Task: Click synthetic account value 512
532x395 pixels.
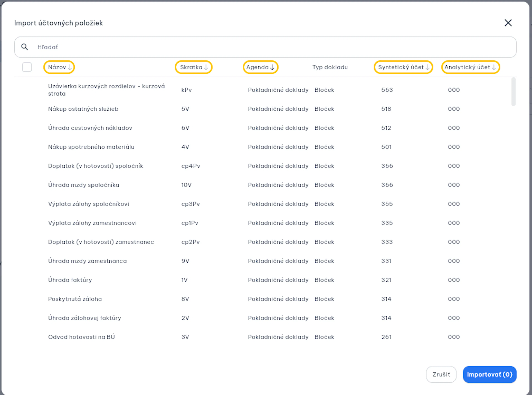Action: point(386,128)
